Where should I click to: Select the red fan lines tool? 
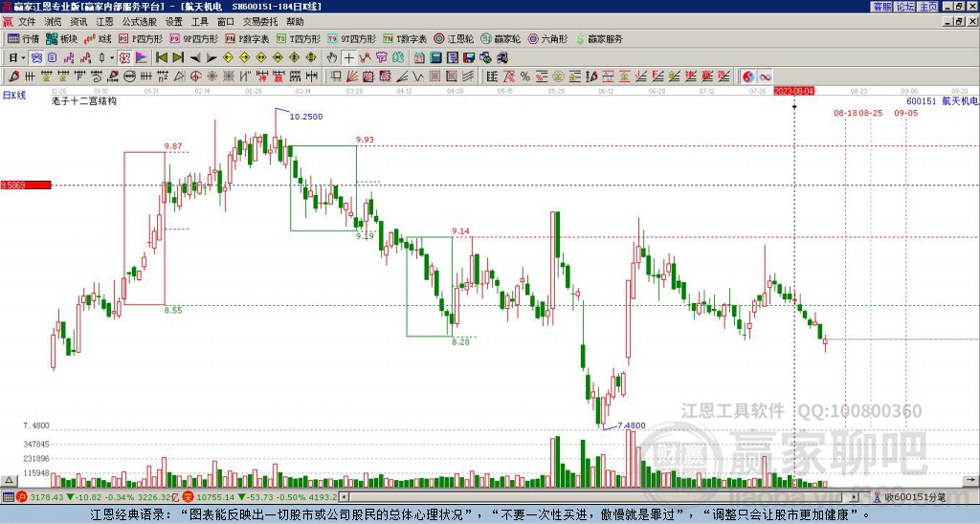tap(351, 76)
